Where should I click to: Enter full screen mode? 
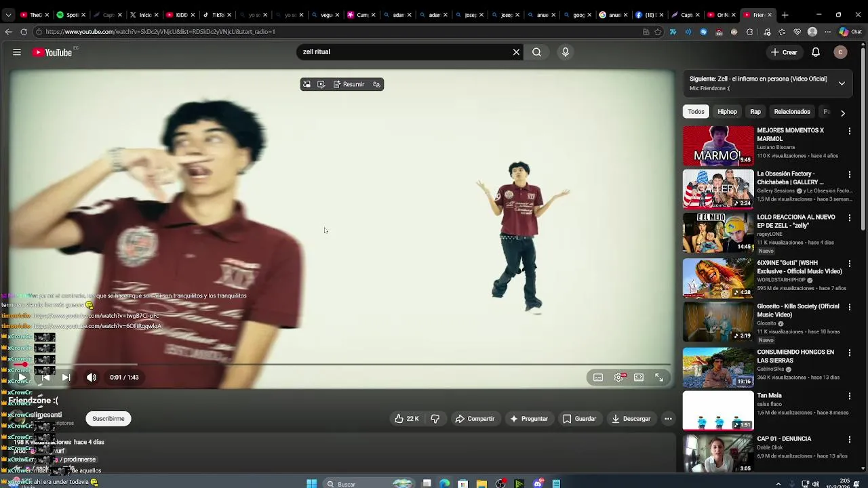click(x=659, y=378)
